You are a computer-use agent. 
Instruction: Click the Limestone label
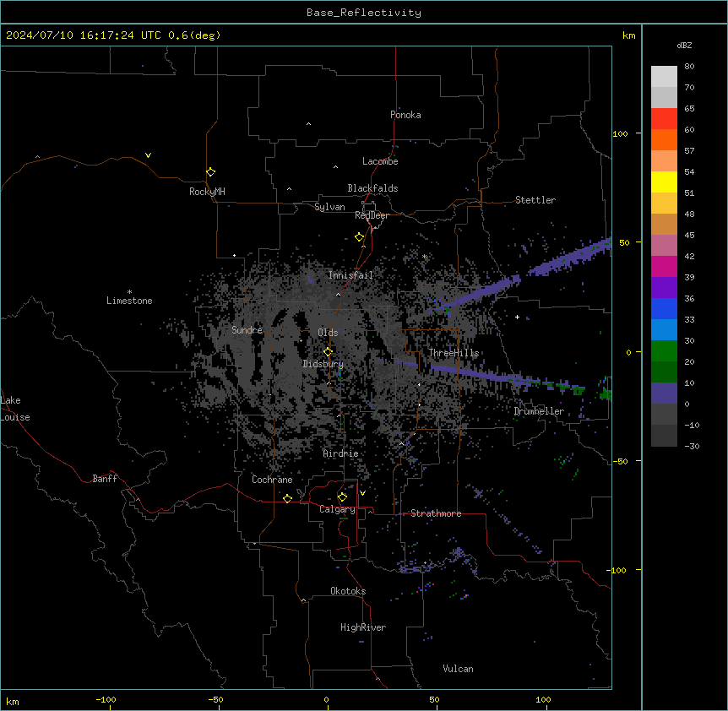point(129,301)
